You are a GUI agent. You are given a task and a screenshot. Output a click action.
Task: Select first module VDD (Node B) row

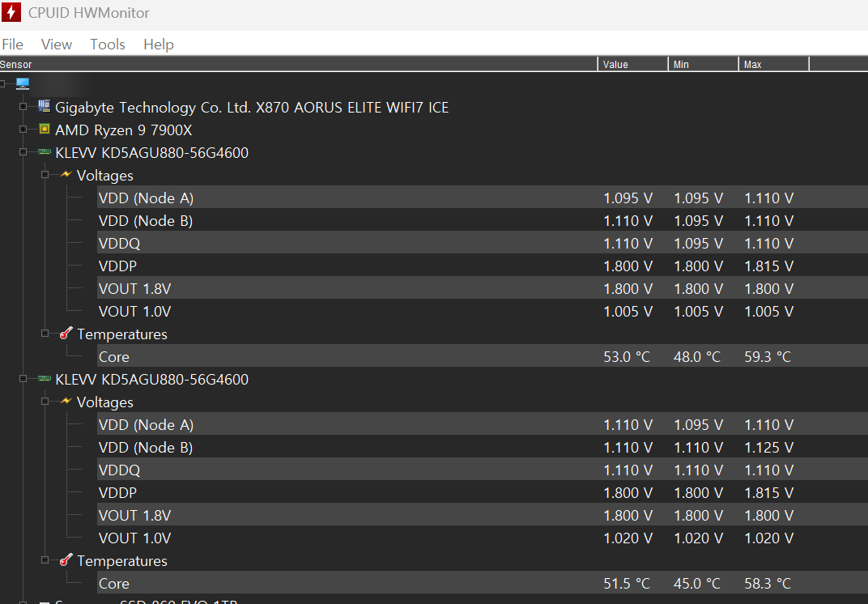[482, 220]
